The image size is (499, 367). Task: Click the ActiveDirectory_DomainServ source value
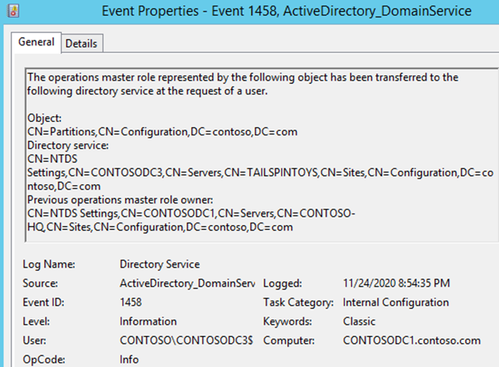pyautogui.click(x=187, y=283)
